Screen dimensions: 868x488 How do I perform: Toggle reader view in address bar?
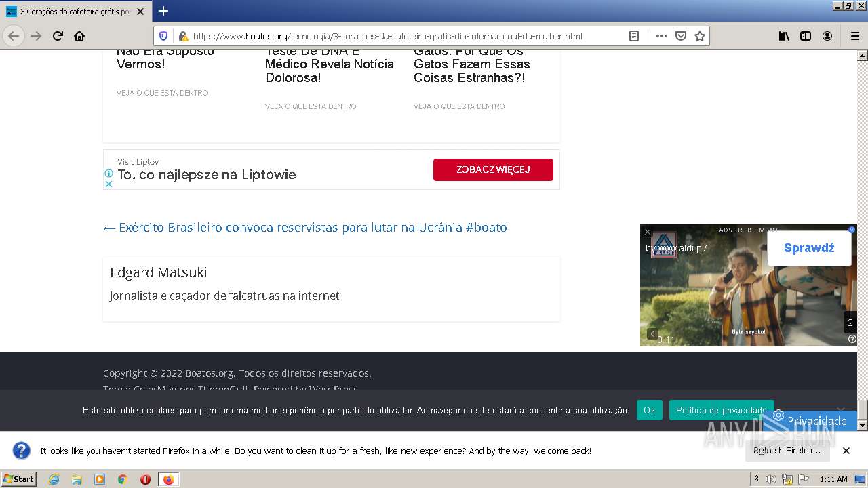pyautogui.click(x=634, y=36)
